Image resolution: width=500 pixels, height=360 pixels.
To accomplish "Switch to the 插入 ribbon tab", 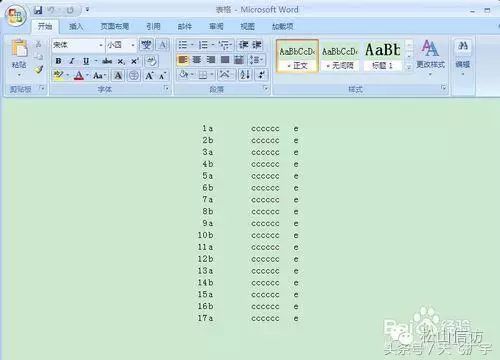I will tap(76, 26).
